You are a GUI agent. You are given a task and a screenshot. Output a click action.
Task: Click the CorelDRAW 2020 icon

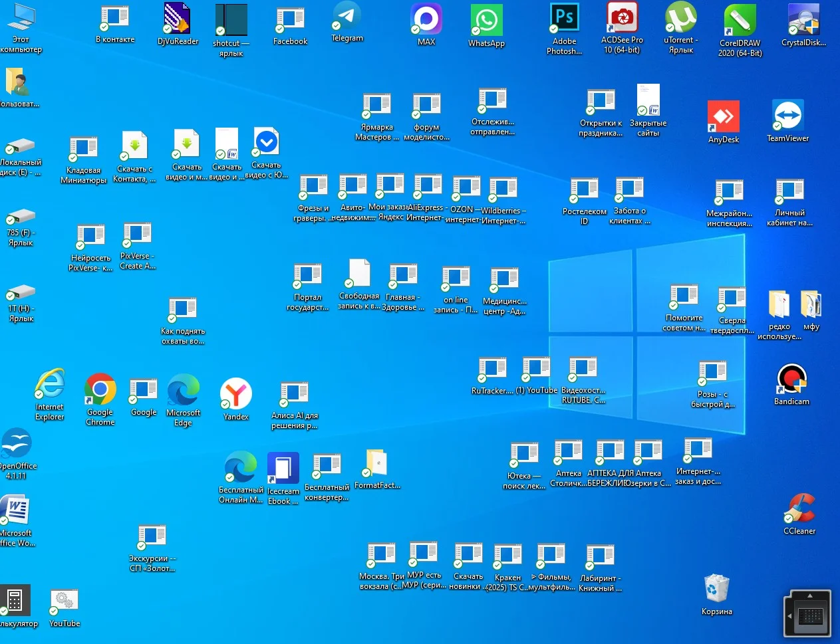click(x=739, y=21)
